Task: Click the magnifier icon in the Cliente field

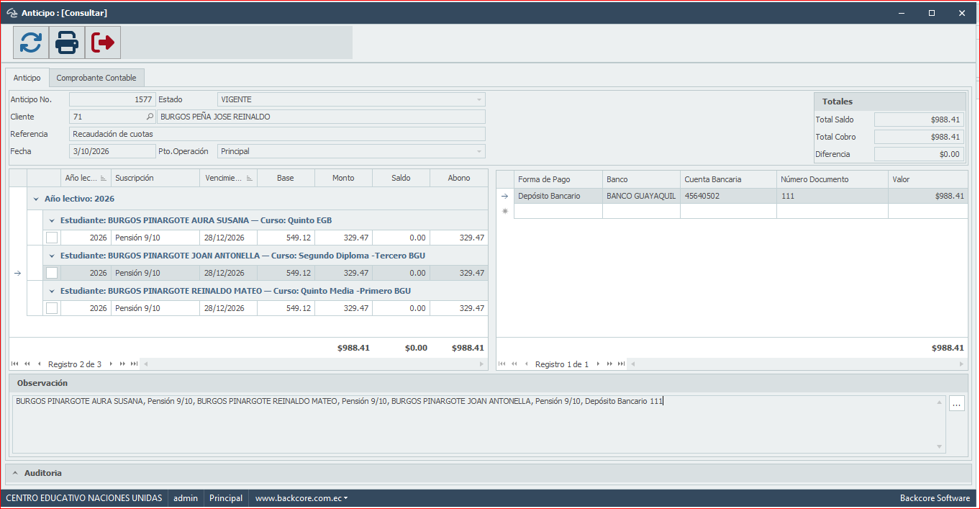Action: [x=150, y=117]
